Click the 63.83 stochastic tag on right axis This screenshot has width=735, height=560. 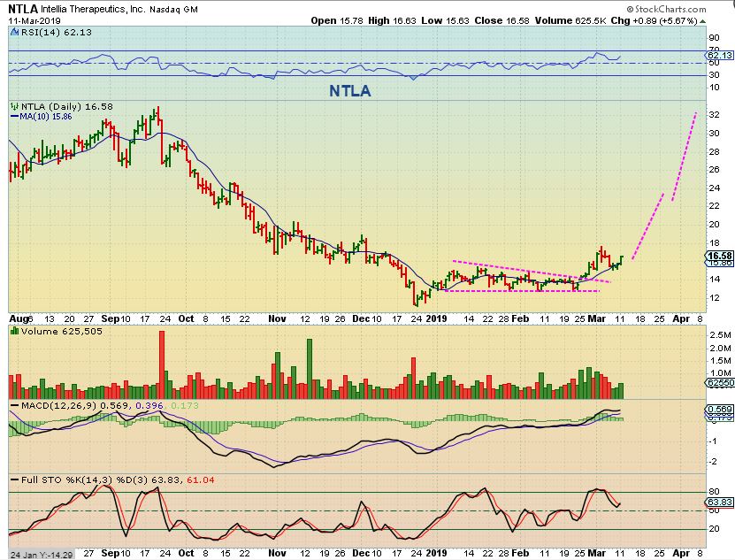tap(720, 502)
